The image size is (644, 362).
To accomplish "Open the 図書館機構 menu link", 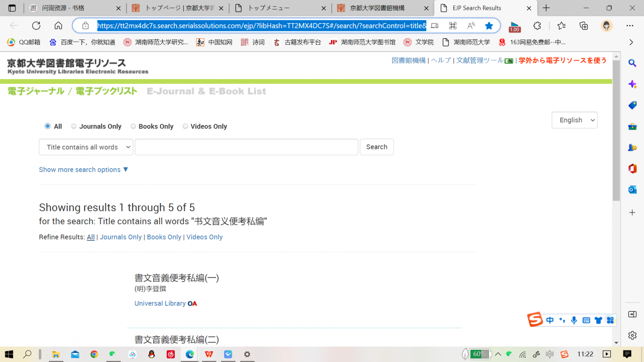I will pos(408,60).
